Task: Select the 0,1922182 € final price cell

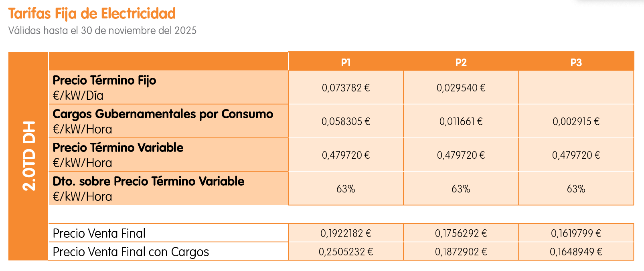Action: point(346,233)
